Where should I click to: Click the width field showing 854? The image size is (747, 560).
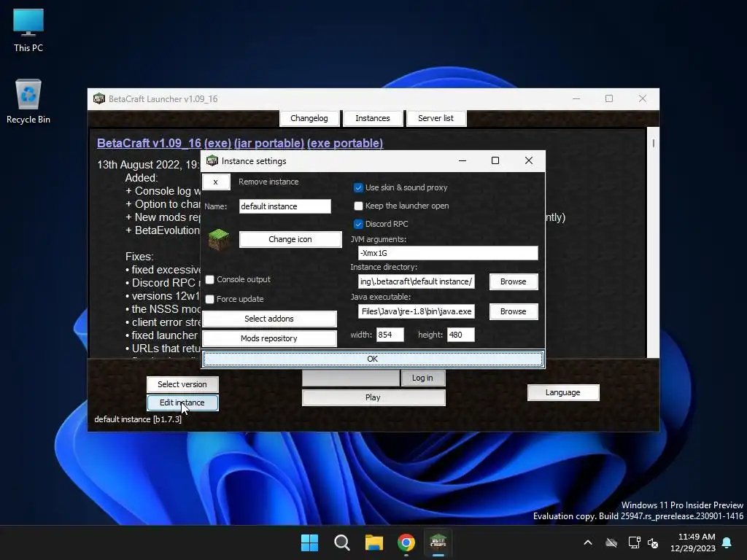pyautogui.click(x=390, y=335)
